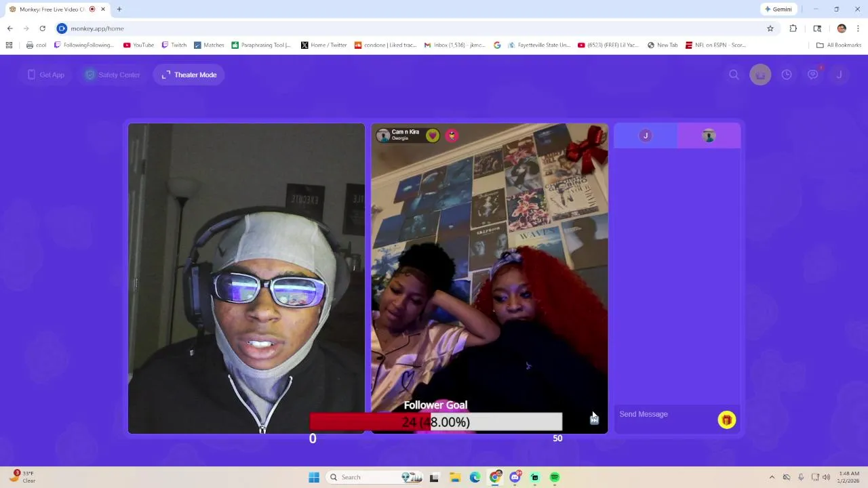Reload the monkey.app page
The image size is (868, 488).
42,28
